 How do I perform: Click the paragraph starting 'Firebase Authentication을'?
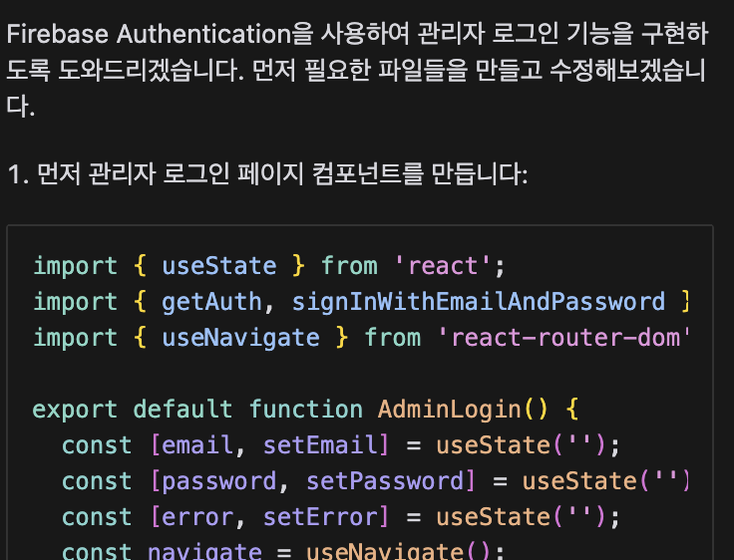pyautogui.click(x=357, y=70)
